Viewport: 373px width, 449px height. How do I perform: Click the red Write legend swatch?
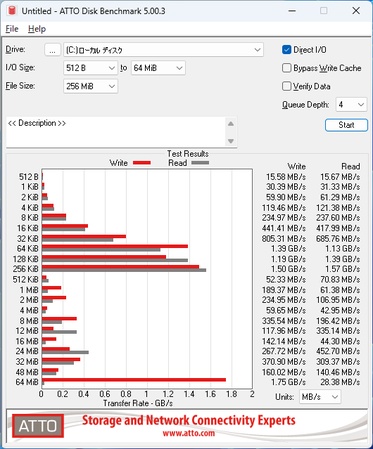pos(142,163)
